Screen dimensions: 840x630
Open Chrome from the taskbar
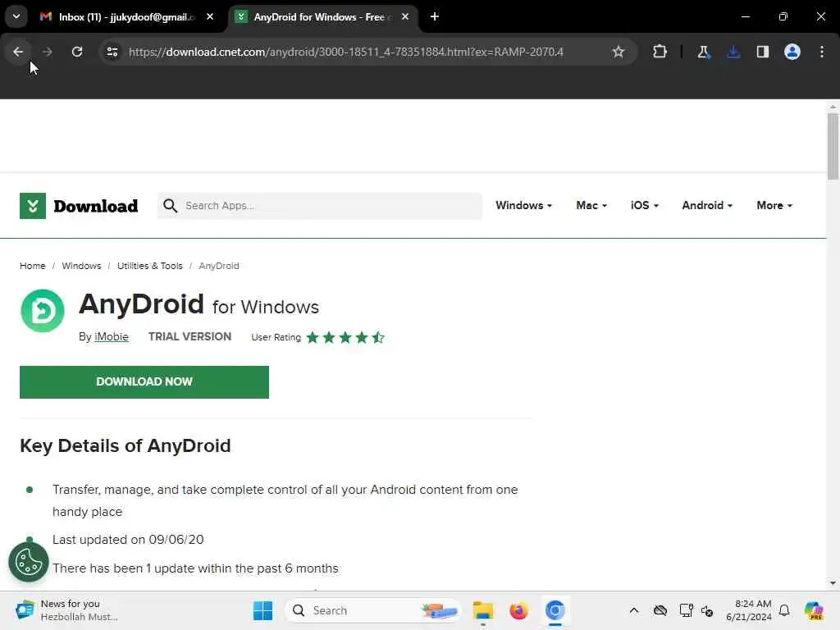point(555,610)
